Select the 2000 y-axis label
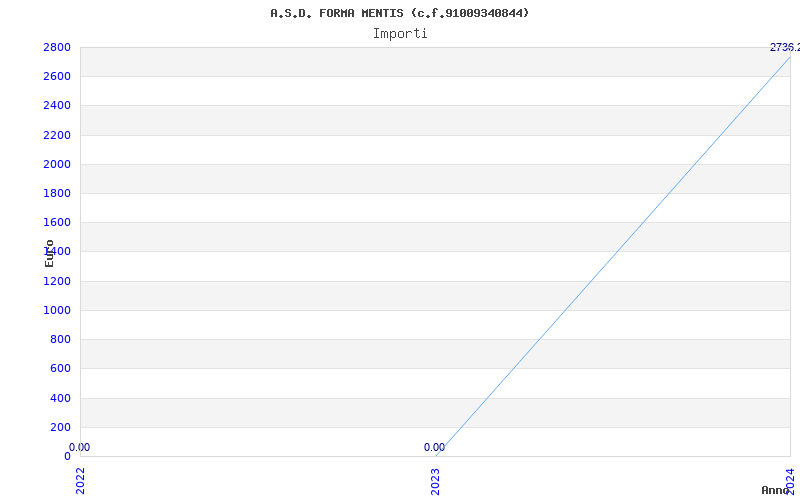 [x=57, y=164]
